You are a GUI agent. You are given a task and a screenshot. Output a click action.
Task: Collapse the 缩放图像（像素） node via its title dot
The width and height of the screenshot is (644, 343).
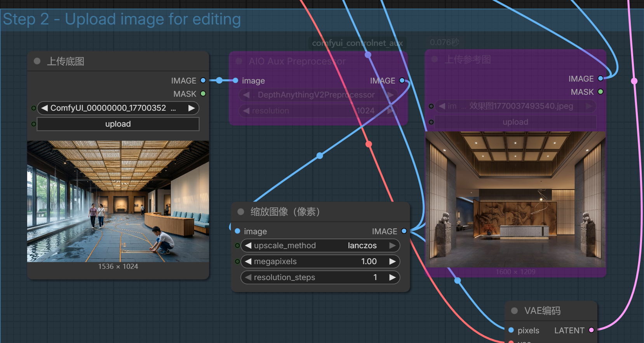point(241,212)
